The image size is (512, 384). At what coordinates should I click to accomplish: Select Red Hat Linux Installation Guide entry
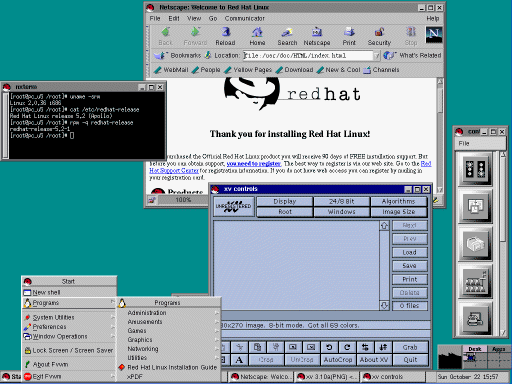click(169, 367)
